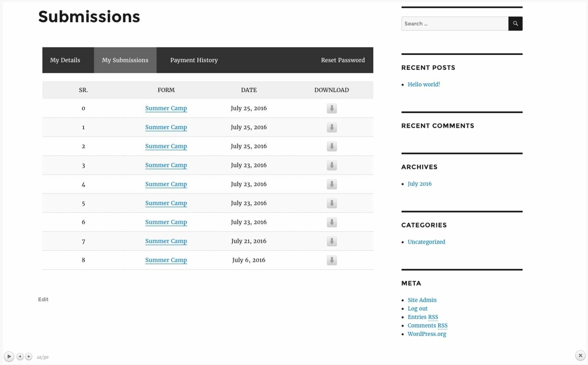588x365 pixels.
Task: Open the Summer Camp form in row 8
Action: pos(166,260)
